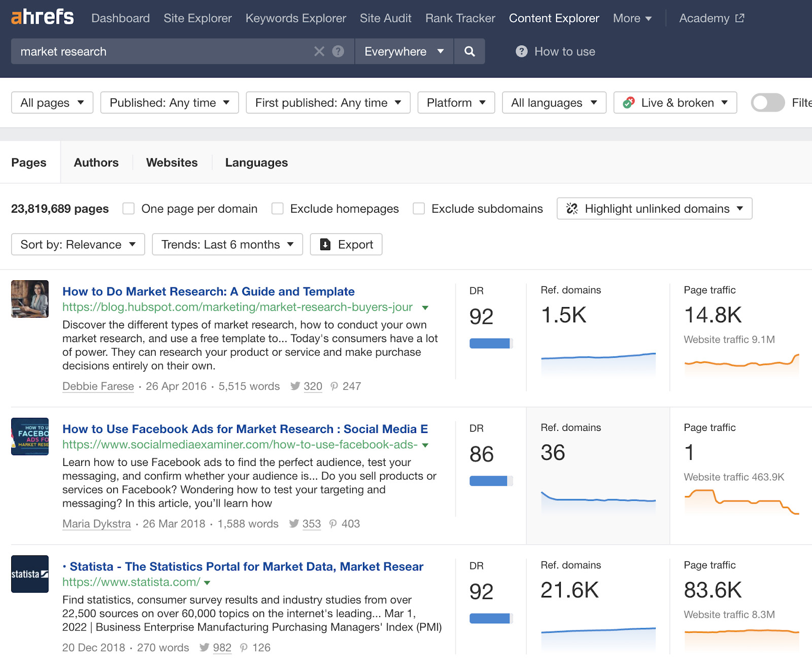Click the How to use help icon
812x668 pixels.
point(521,51)
